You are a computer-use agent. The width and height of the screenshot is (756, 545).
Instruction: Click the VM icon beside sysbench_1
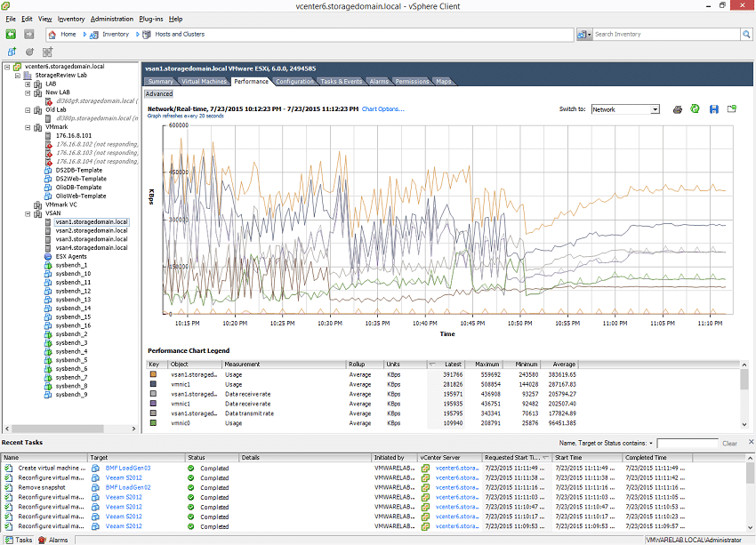point(48,265)
